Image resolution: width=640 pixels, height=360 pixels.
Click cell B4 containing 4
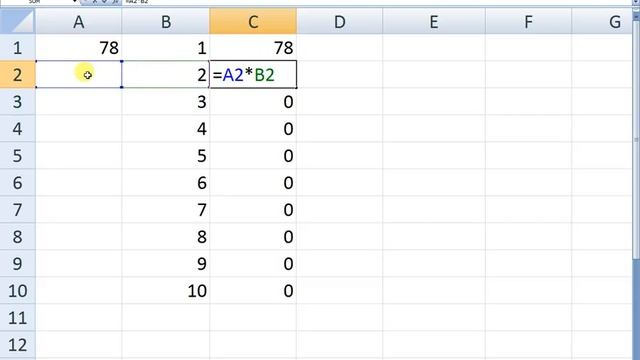point(166,129)
